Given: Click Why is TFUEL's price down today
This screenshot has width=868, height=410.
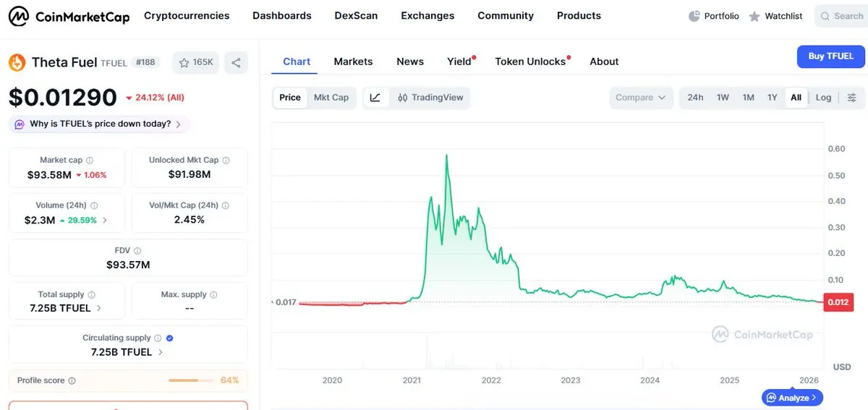Looking at the screenshot, I should (x=100, y=124).
